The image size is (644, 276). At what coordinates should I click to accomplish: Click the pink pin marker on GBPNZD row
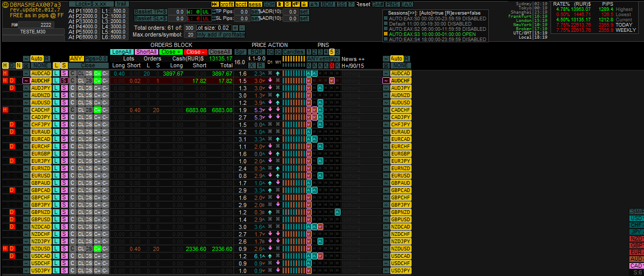click(x=309, y=212)
